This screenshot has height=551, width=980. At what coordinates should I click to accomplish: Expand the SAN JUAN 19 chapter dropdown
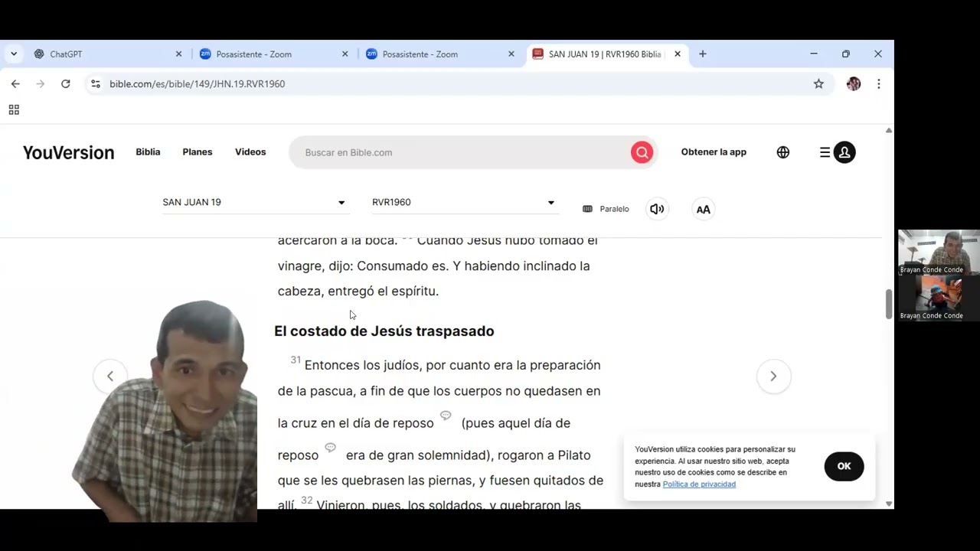coord(254,202)
